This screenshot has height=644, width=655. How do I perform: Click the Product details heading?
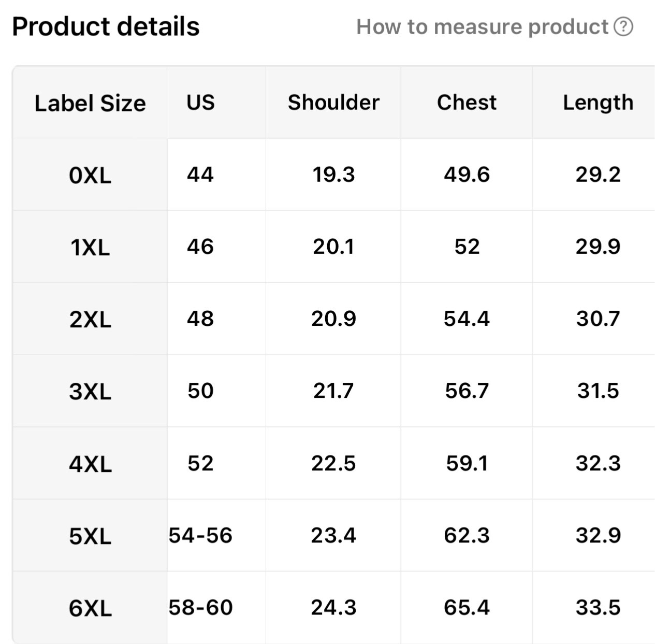point(106,26)
